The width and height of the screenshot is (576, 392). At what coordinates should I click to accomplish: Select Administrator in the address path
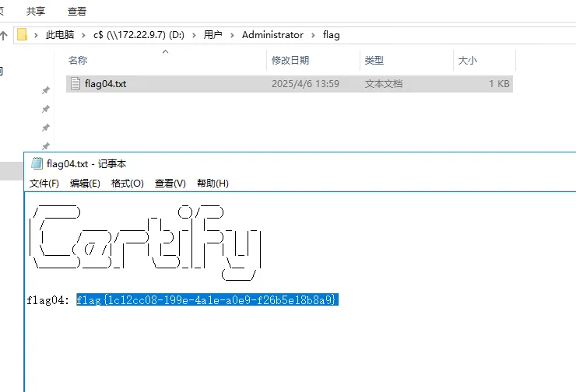272,35
